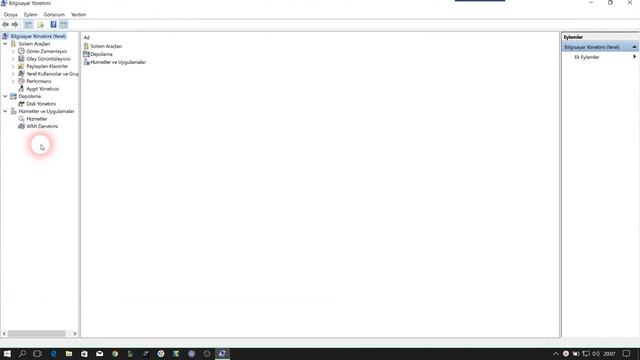This screenshot has width=640, height=360.
Task: Collapse the Depolama tree node arrow
Action: [5, 96]
